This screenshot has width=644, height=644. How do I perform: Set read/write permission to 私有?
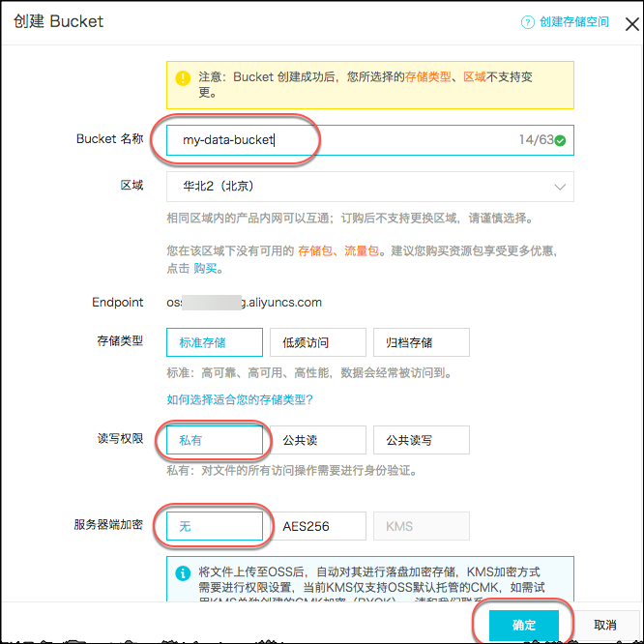215,440
